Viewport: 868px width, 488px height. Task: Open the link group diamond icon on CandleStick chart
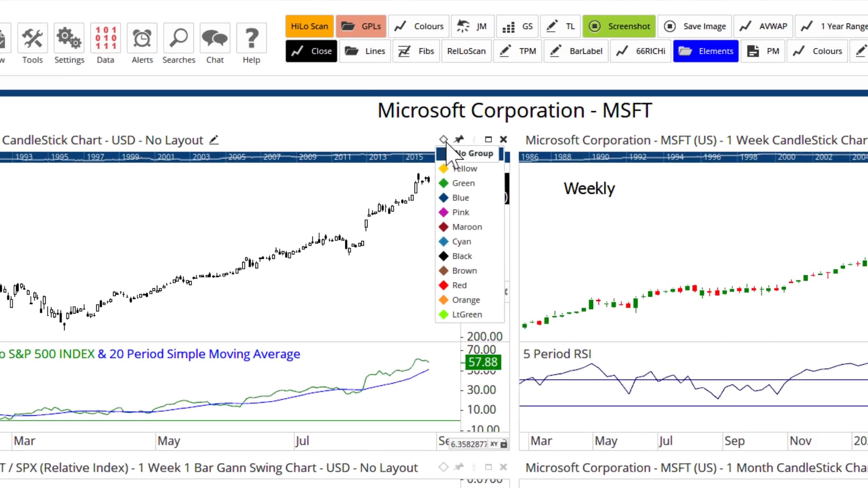click(x=443, y=139)
